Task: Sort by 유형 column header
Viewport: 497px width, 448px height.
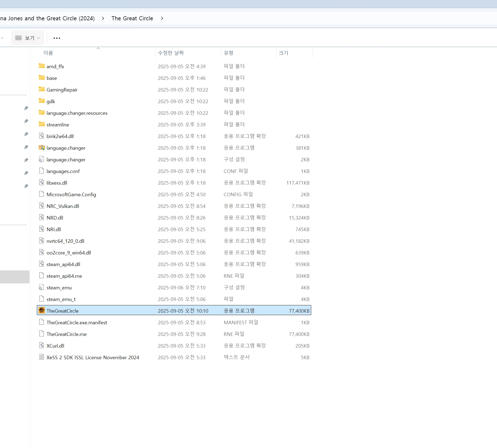Action: [x=229, y=53]
